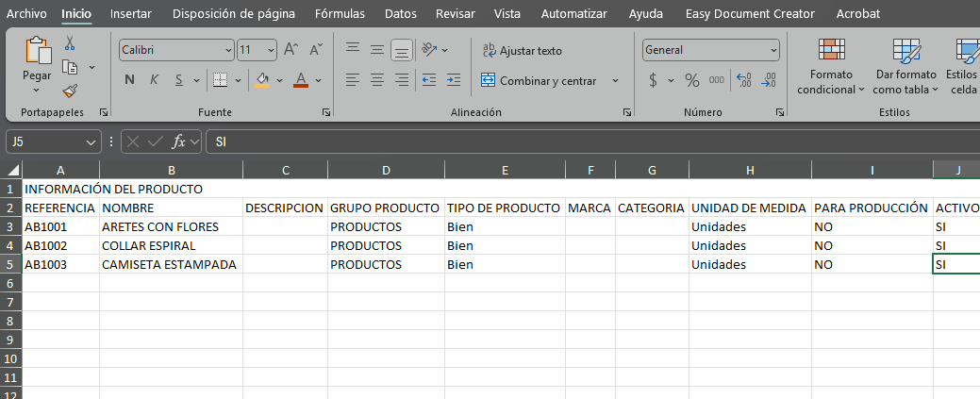Switch to the Datos tab
This screenshot has width=980, height=399.
pyautogui.click(x=401, y=14)
